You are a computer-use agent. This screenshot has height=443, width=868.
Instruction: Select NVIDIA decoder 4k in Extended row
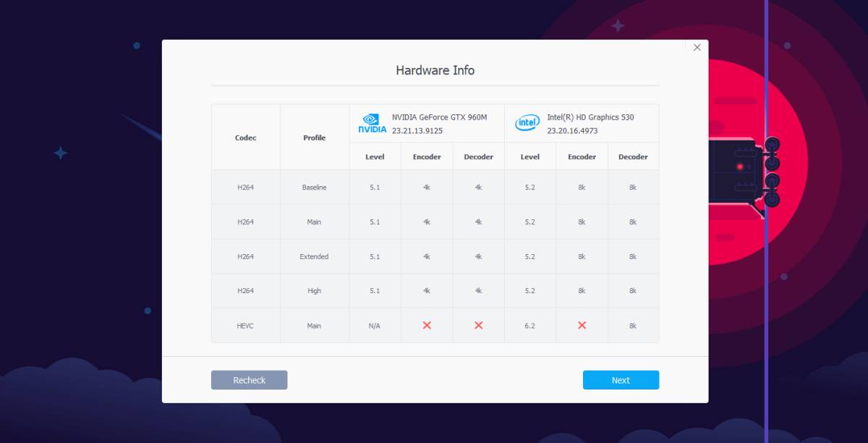(479, 256)
